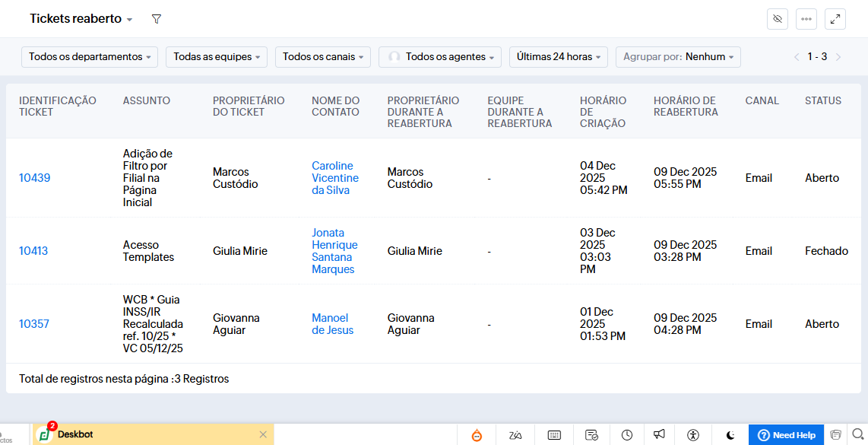This screenshot has height=445, width=868.
Task: Open the accessibility options icon
Action: pos(692,435)
